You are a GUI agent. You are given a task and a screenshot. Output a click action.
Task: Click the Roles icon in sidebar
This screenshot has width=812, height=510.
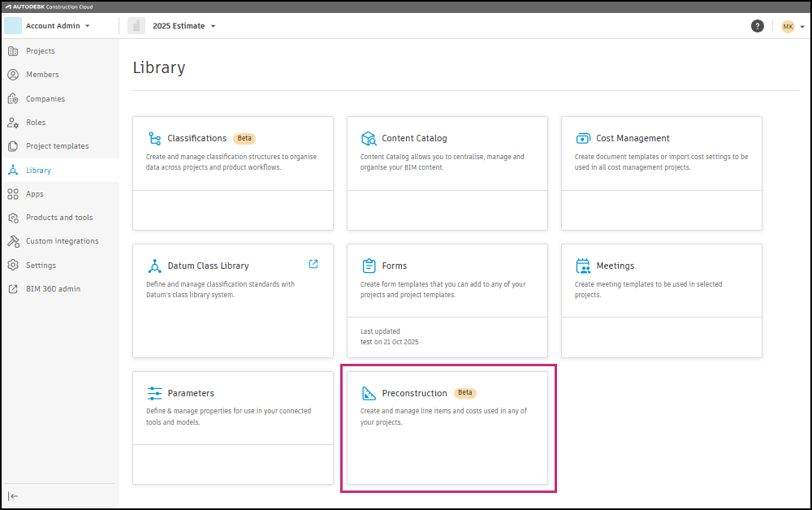pos(13,123)
